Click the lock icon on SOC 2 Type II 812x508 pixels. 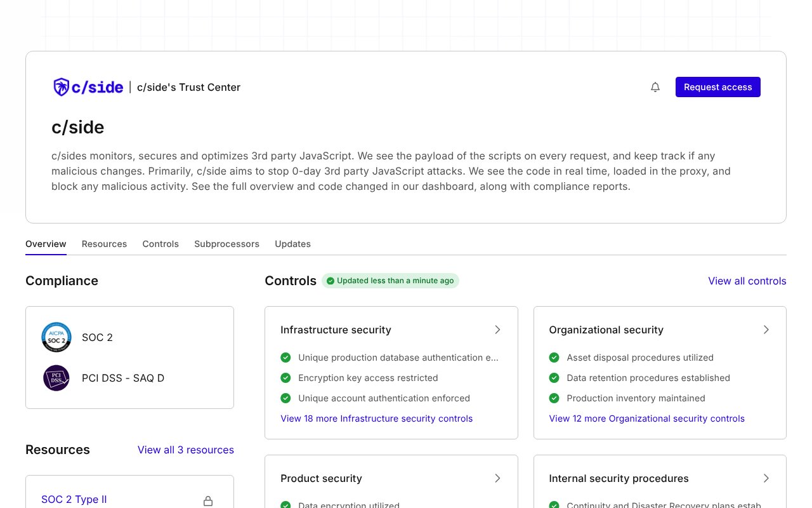point(208,500)
